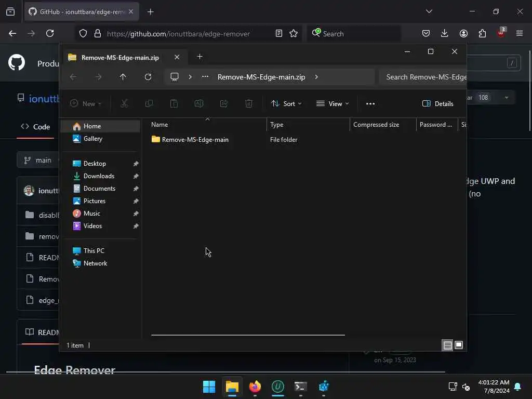This screenshot has width=532, height=399.
Task: Open the View dropdown menu
Action: [x=332, y=104]
